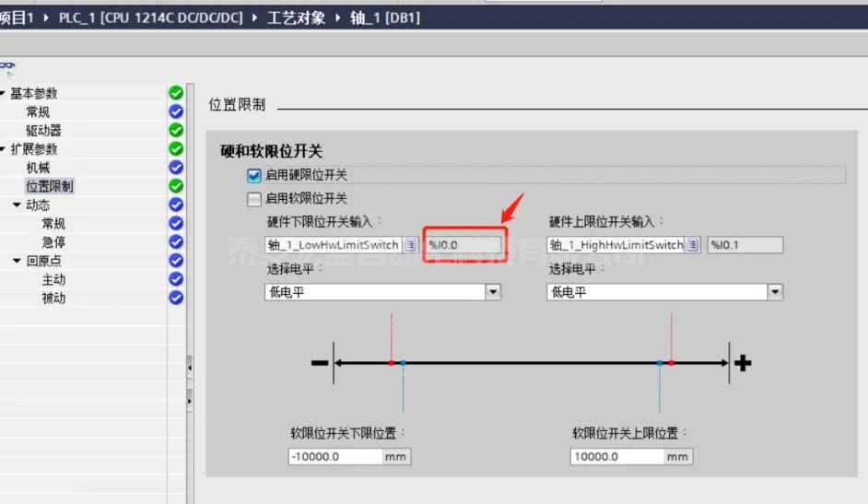The width and height of the screenshot is (868, 504).
Task: Click tag browse icon beside 轴_1_LowHwLimitSwitch
Action: (410, 245)
